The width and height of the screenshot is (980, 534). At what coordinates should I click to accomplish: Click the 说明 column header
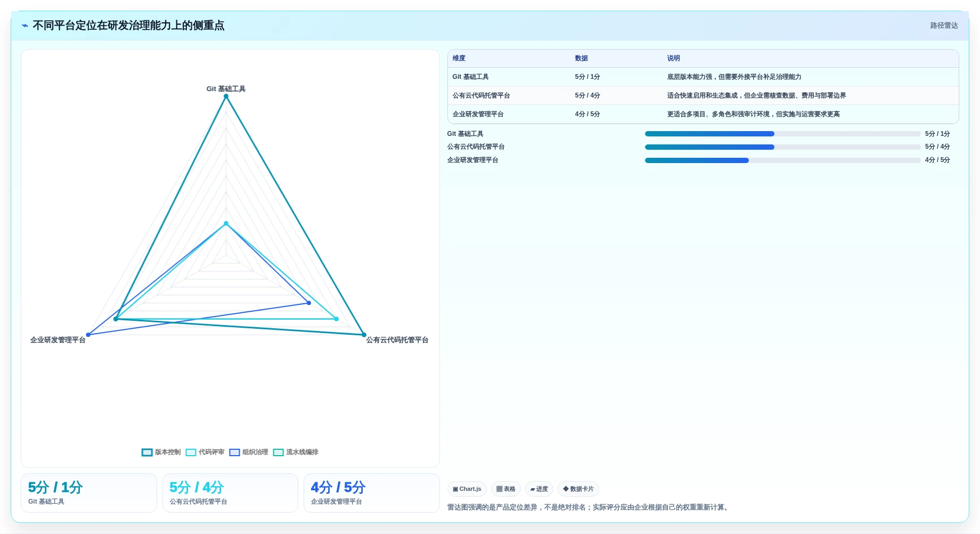[x=673, y=58]
